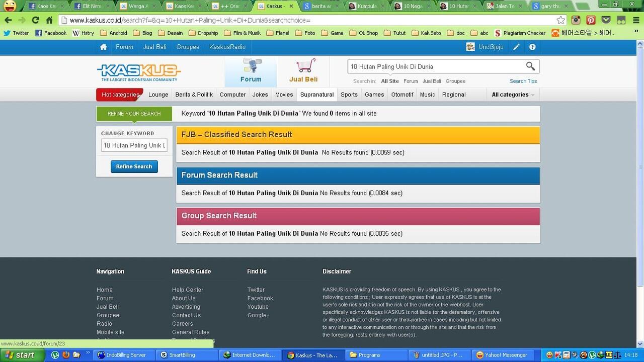This screenshot has height=362, width=644.
Task: Click the Pocket extension icon
Action: (x=606, y=20)
